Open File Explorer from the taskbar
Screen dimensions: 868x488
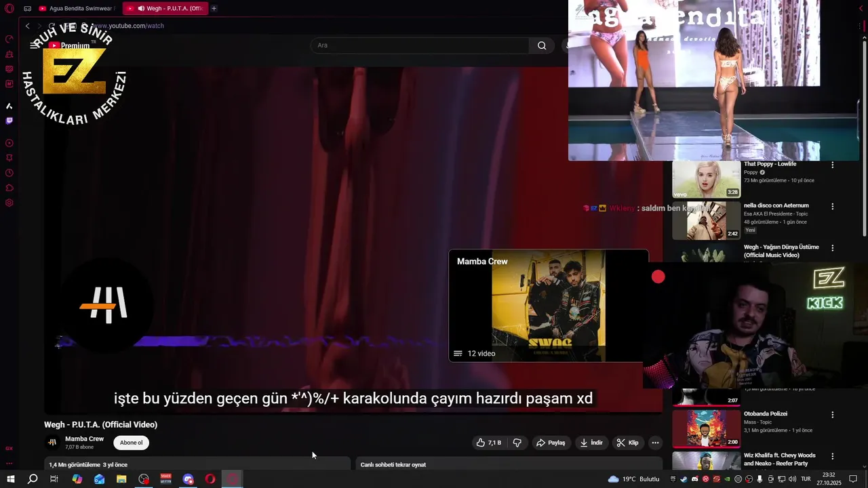click(x=121, y=479)
